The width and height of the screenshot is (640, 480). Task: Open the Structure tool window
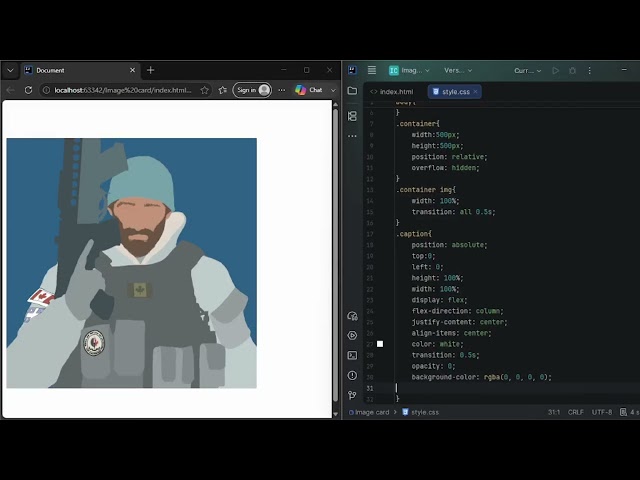[x=352, y=116]
